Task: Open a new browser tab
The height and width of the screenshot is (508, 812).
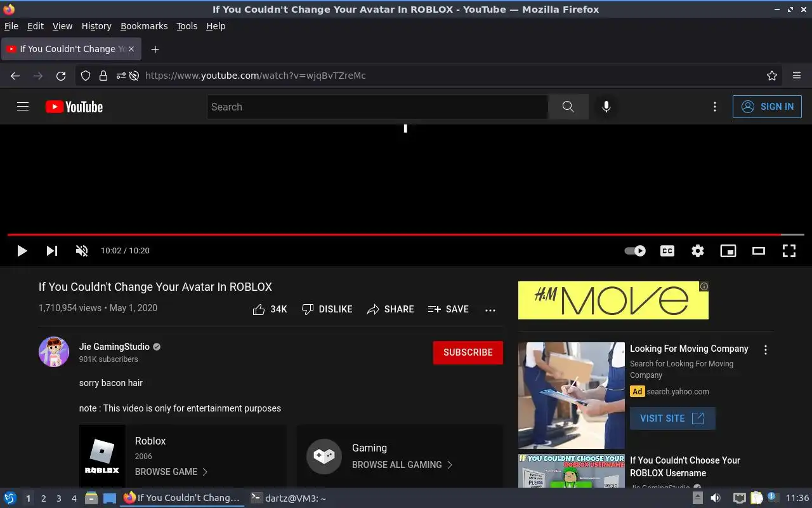Action: 155,49
